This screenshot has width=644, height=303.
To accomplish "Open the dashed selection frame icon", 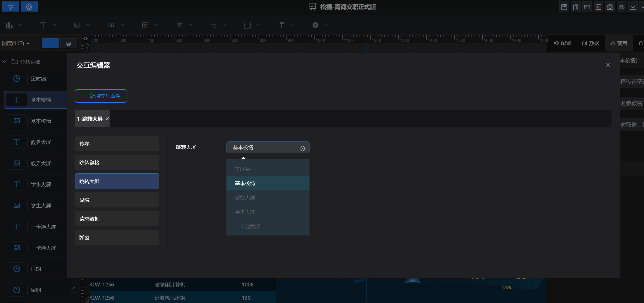I will [x=247, y=25].
